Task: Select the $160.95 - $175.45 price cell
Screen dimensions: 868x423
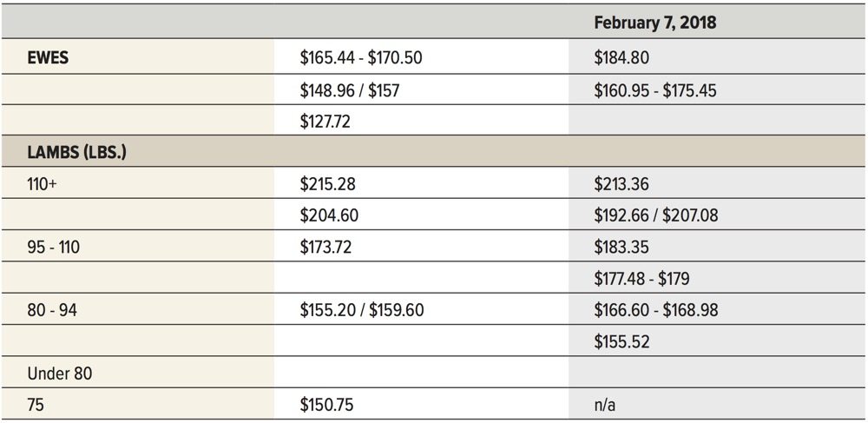Action: pos(654,89)
